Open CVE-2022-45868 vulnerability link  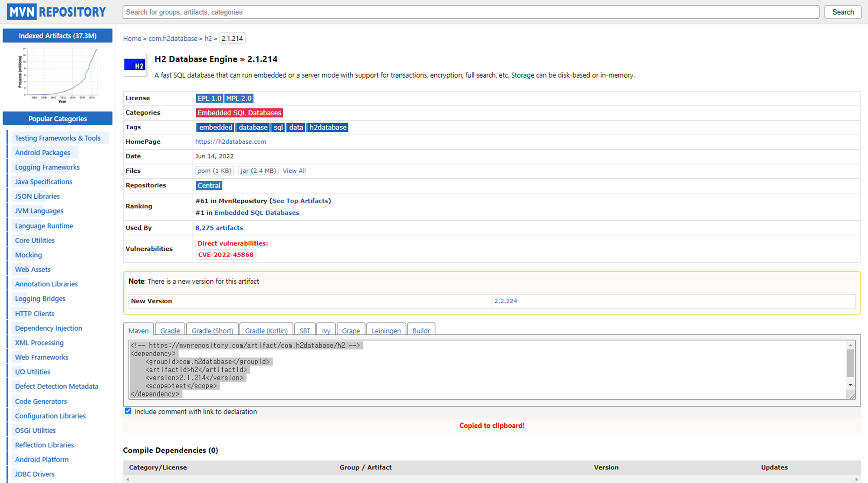tap(226, 255)
